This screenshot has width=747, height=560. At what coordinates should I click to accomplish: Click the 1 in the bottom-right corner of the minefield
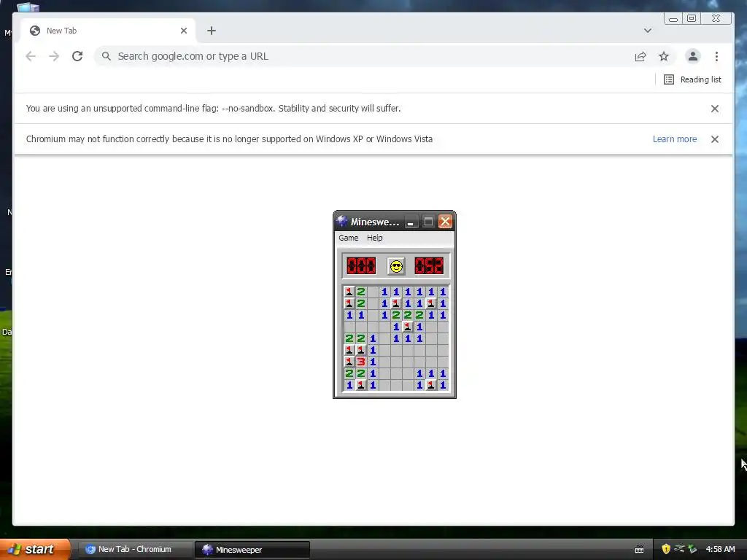[443, 385]
